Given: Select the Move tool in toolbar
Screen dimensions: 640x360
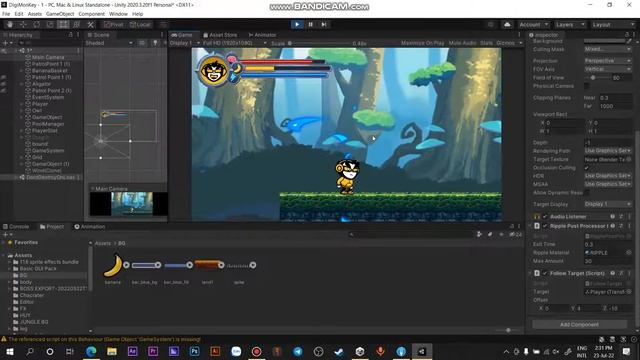Looking at the screenshot, I should [23, 24].
